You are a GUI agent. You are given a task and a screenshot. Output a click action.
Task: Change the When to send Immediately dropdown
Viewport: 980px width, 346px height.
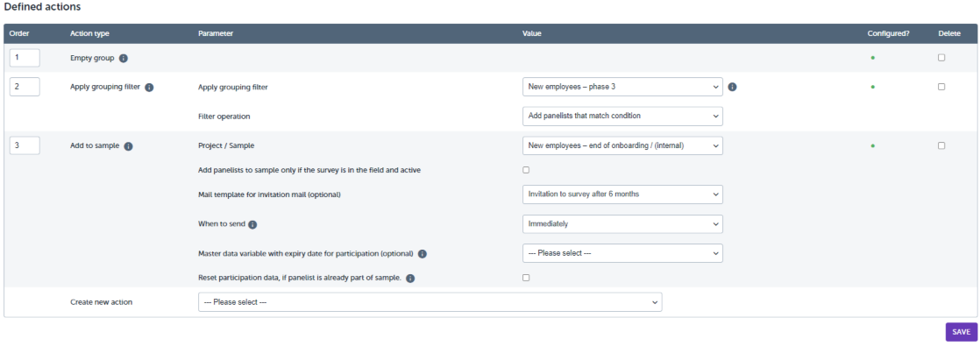point(622,223)
